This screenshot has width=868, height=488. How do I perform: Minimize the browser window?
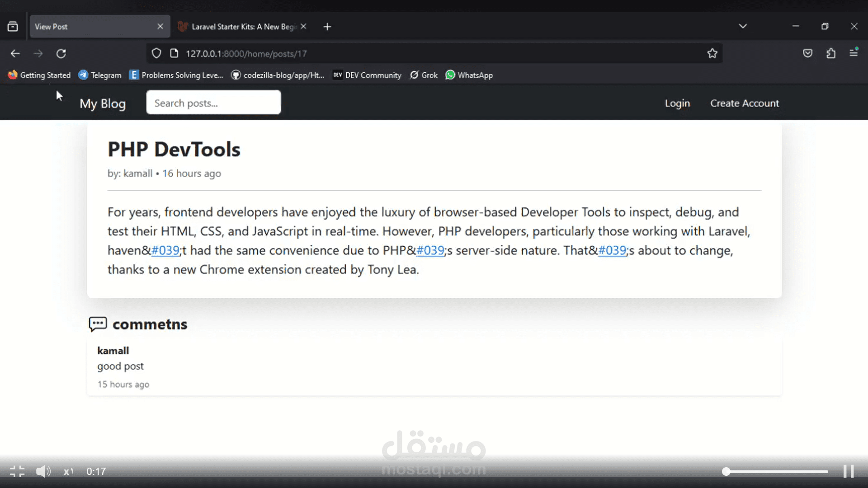click(x=796, y=26)
